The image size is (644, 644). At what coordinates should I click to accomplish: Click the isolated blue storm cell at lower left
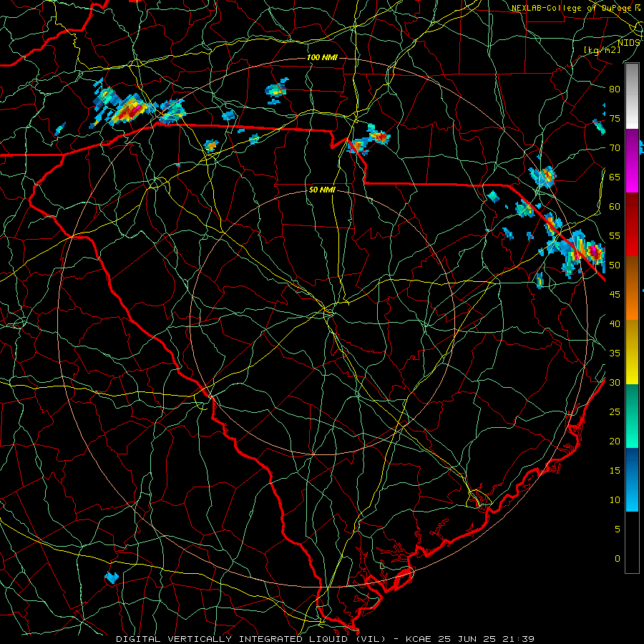pos(112,577)
